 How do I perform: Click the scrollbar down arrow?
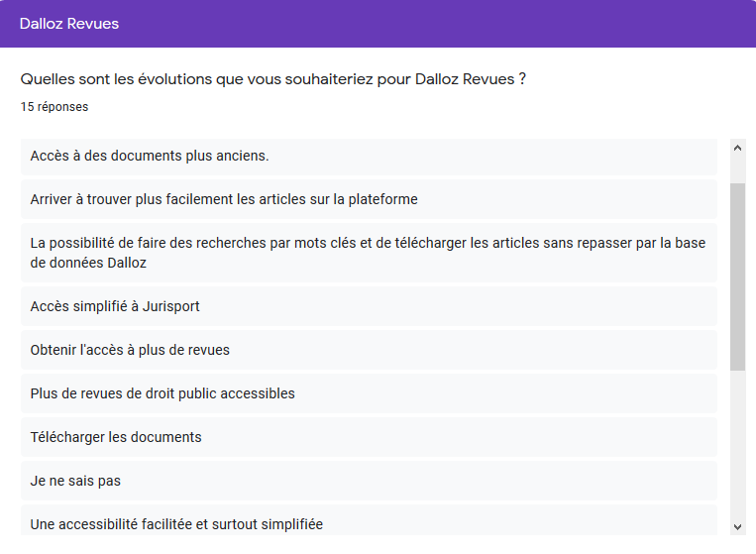point(737,526)
